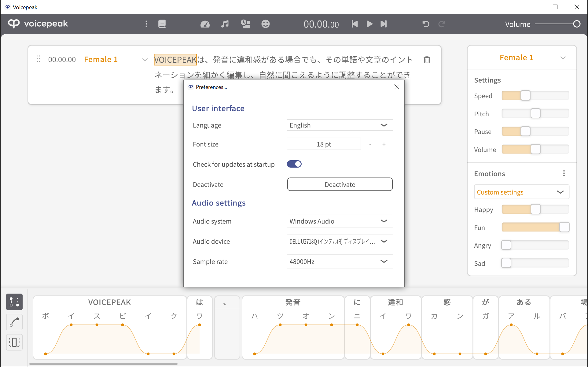Skip to previous with the rewind button
This screenshot has height=367, width=588.
[x=355, y=24]
